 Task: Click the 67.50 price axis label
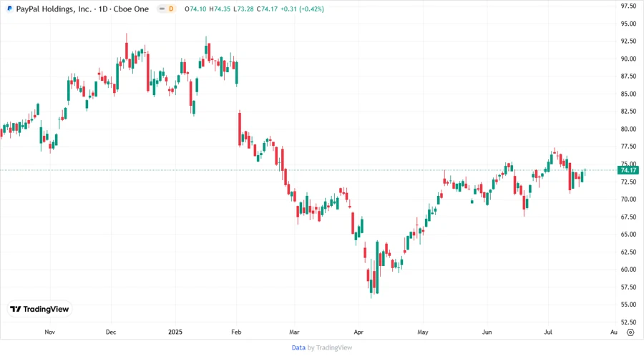628,217
